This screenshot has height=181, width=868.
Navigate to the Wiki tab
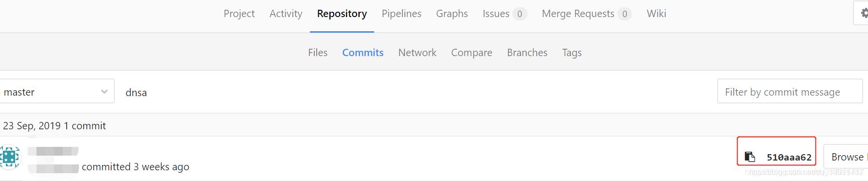tap(656, 14)
